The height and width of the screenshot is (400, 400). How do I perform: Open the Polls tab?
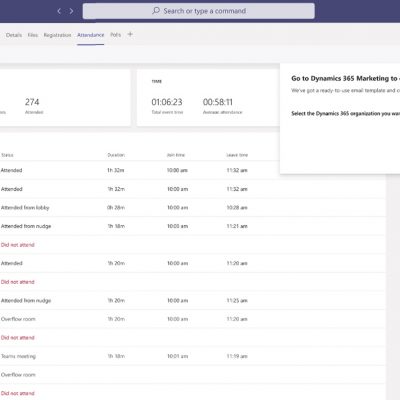pyautogui.click(x=116, y=35)
